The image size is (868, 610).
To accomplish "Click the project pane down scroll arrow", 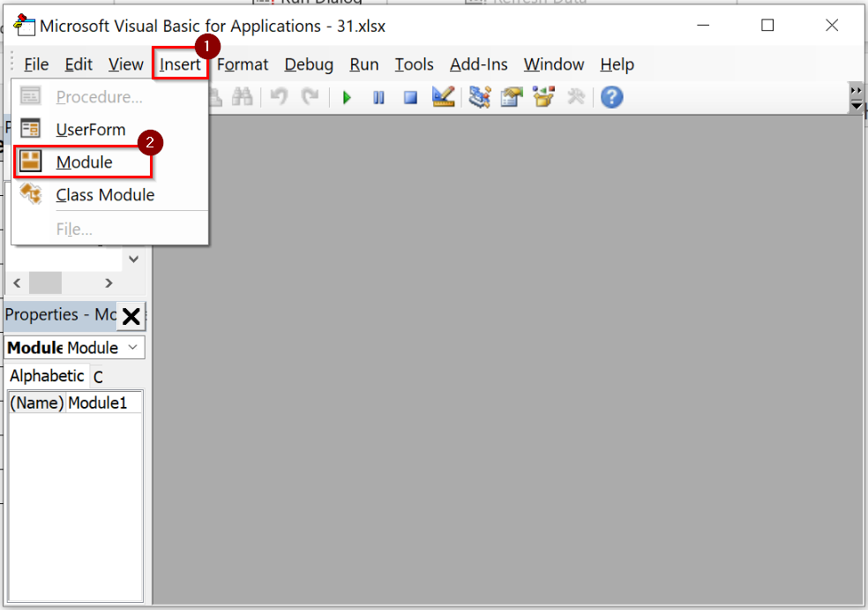I will [x=133, y=259].
